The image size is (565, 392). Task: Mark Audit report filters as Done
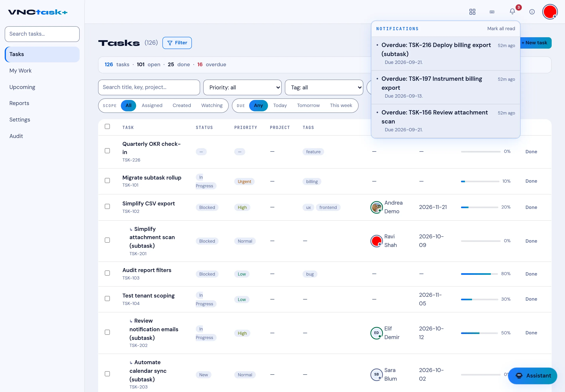[x=531, y=274]
